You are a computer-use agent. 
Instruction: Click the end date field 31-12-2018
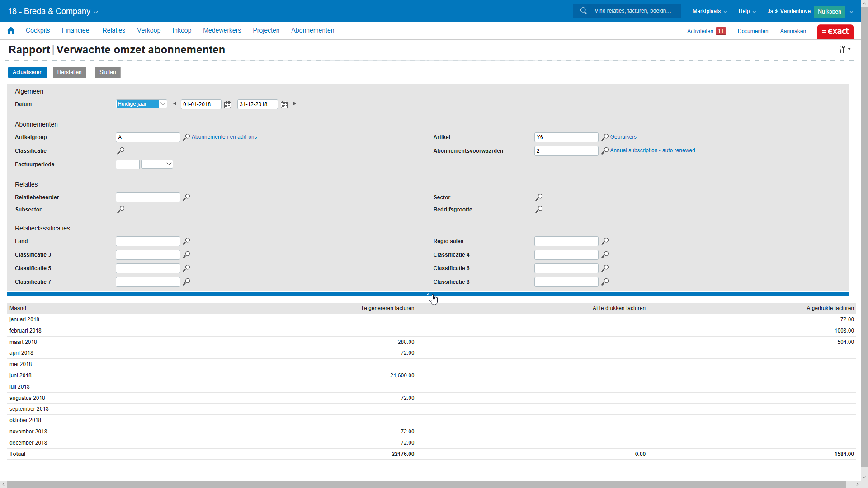pos(258,104)
